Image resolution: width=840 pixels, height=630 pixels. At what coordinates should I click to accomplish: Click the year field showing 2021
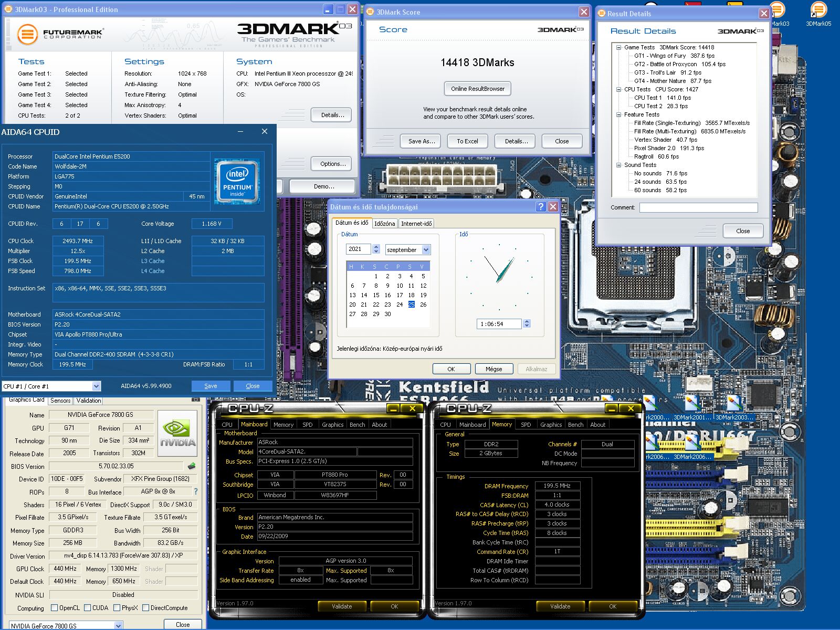(359, 249)
